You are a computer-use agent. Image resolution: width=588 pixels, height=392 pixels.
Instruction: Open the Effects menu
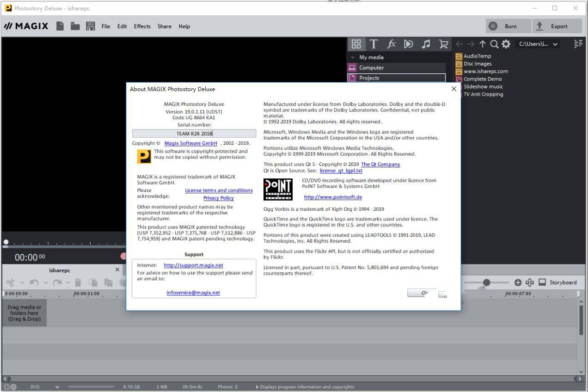(x=142, y=26)
